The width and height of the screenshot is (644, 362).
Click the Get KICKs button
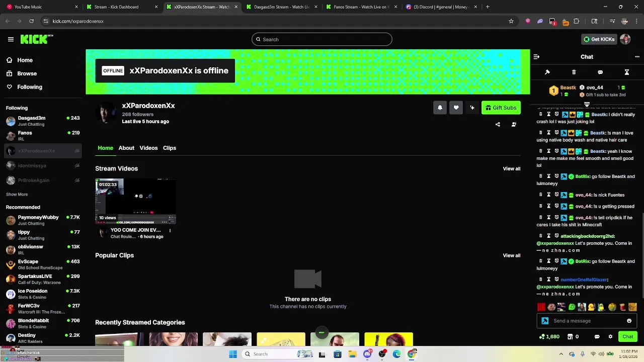point(599,39)
